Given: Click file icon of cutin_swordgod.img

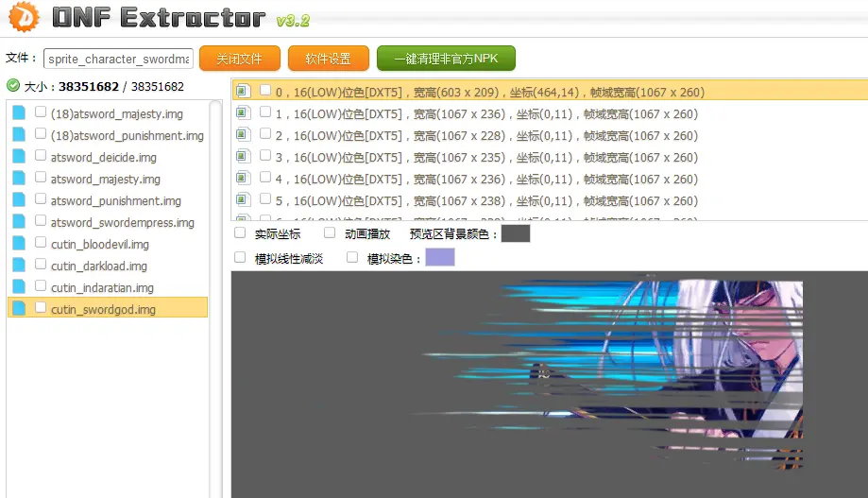Looking at the screenshot, I should 19,308.
